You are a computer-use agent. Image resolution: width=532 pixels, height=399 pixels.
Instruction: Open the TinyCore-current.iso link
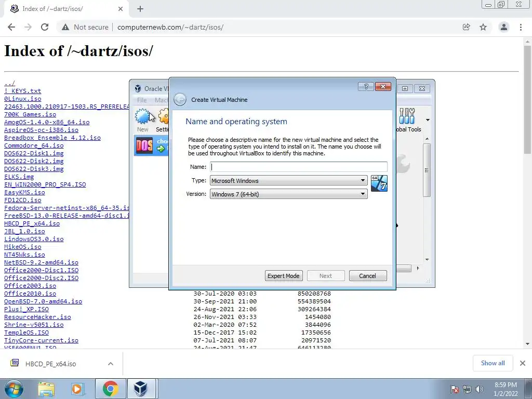click(x=41, y=341)
